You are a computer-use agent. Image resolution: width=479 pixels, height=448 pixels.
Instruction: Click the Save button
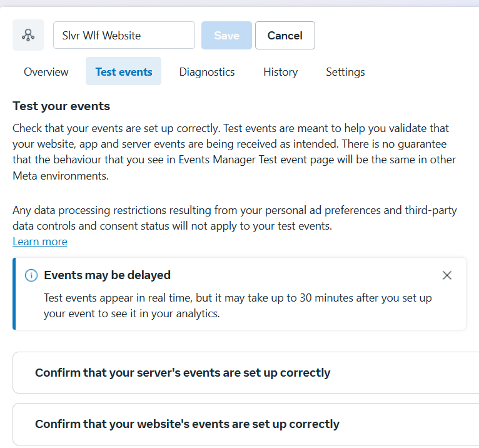[x=226, y=35]
